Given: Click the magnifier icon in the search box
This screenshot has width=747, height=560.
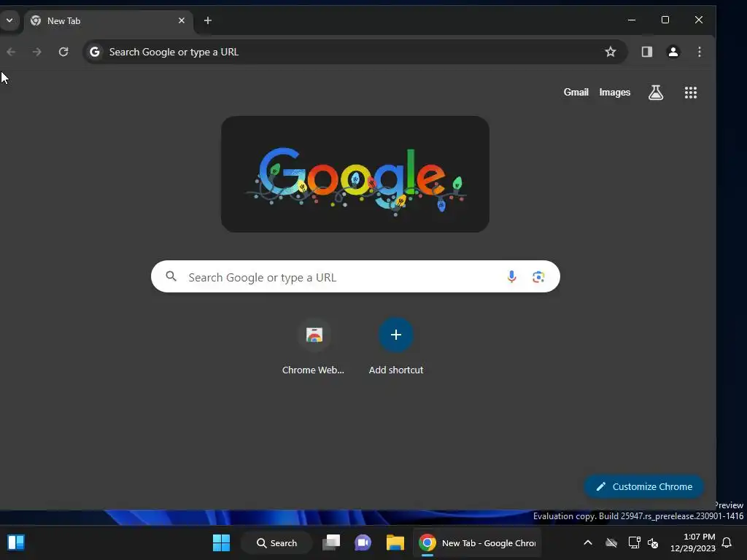Looking at the screenshot, I should (171, 276).
